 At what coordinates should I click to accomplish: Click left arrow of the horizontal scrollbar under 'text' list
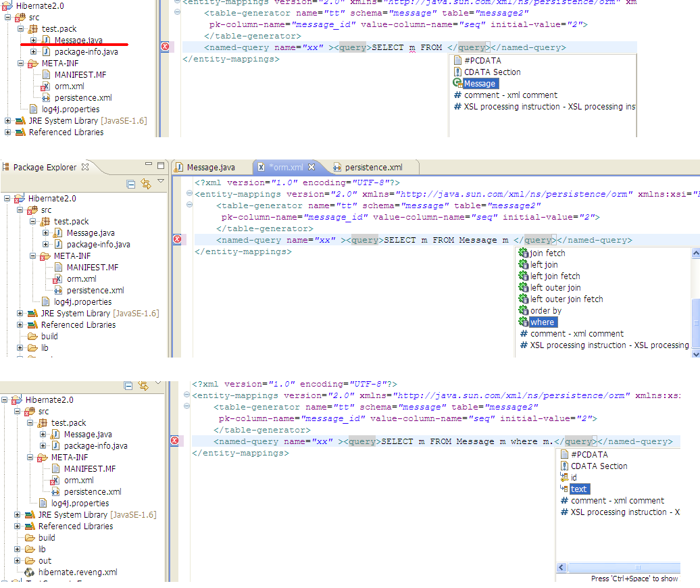(x=561, y=568)
